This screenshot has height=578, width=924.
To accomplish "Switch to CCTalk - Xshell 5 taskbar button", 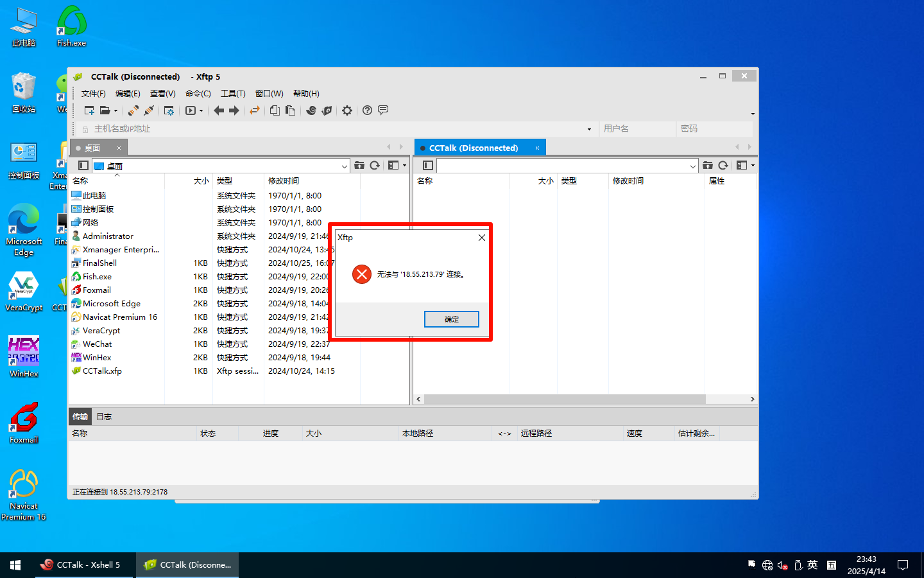I will 84,565.
